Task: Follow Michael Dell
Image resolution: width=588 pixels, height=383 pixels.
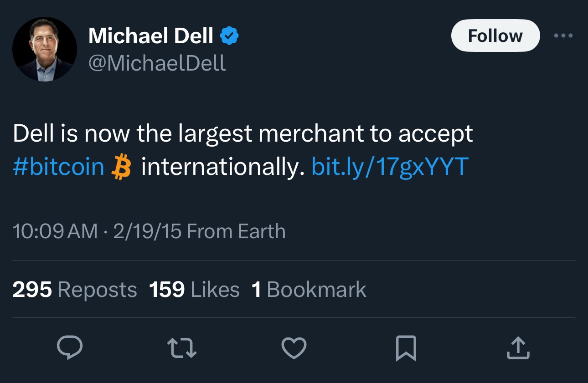Action: [x=495, y=36]
